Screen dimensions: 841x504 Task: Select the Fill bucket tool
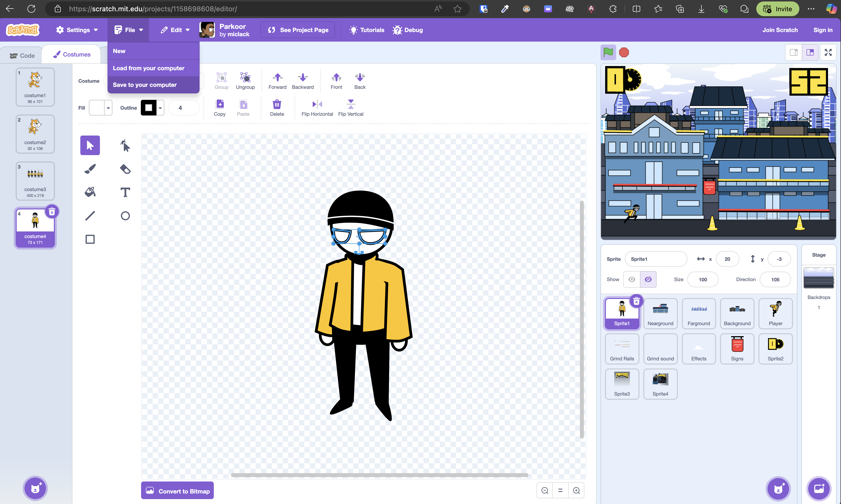pyautogui.click(x=90, y=192)
